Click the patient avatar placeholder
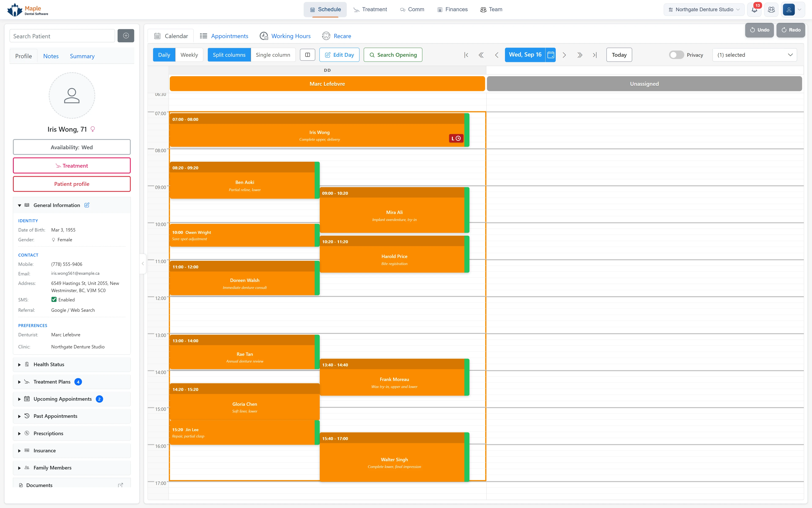Image resolution: width=812 pixels, height=508 pixels. [x=72, y=95]
